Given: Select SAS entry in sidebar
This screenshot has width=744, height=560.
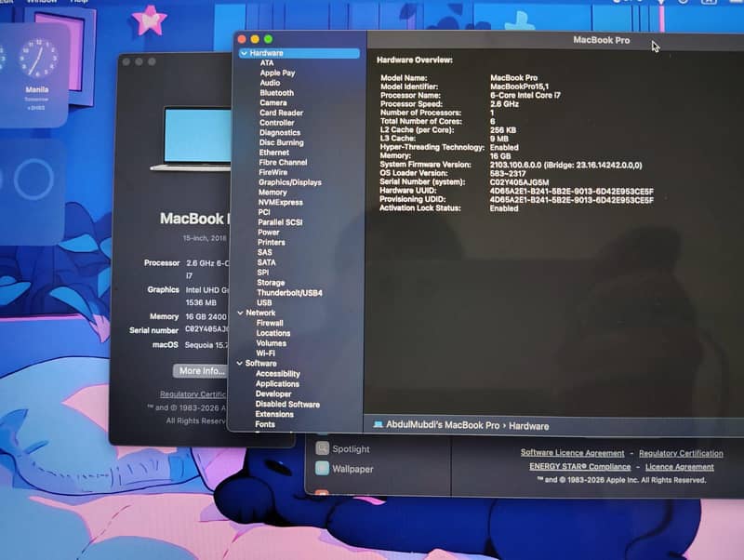Looking at the screenshot, I should coord(265,252).
